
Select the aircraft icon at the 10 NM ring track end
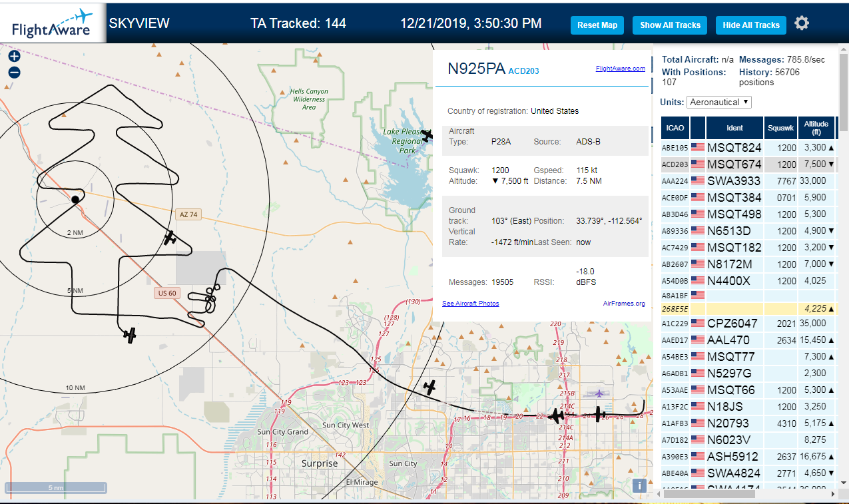pyautogui.click(x=130, y=336)
